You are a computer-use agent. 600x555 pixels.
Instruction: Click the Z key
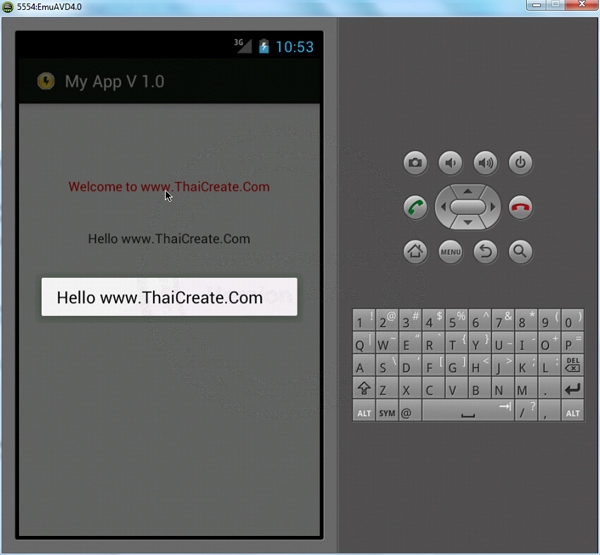387,388
